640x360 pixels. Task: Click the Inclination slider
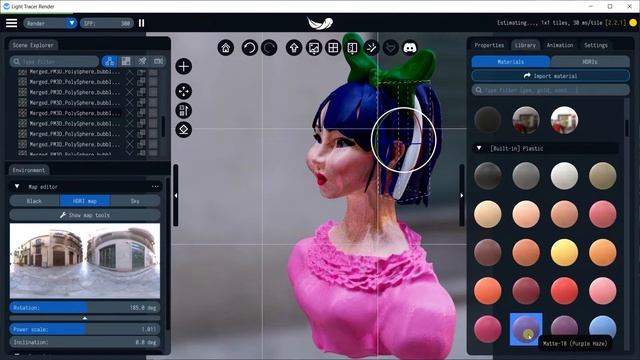coord(85,342)
